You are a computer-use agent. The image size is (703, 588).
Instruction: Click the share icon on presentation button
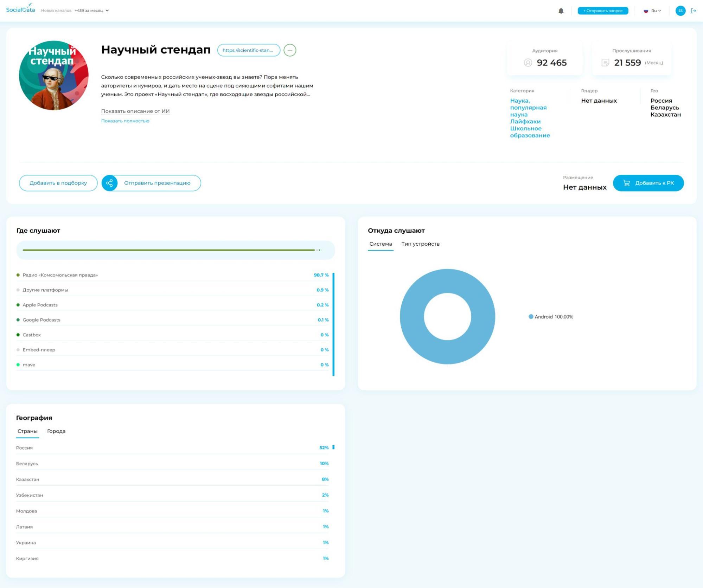[110, 183]
